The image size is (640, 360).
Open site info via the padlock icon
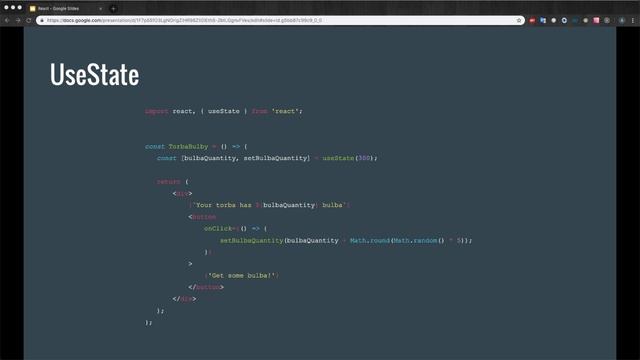(x=42, y=20)
